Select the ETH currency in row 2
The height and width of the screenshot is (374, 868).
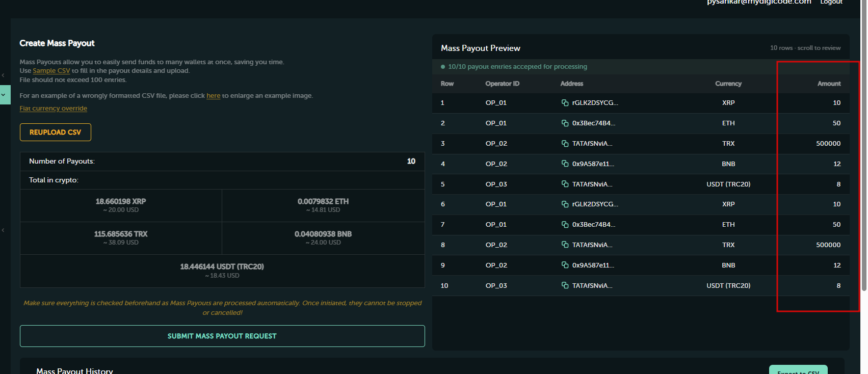[728, 123]
